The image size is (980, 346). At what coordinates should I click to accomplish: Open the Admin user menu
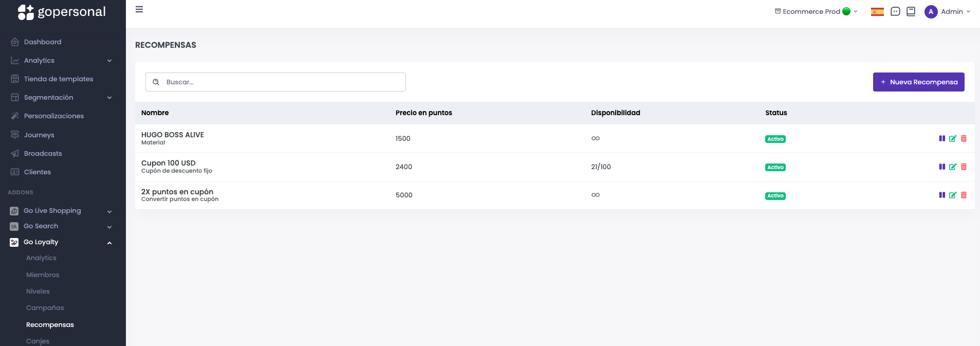pyautogui.click(x=947, y=12)
